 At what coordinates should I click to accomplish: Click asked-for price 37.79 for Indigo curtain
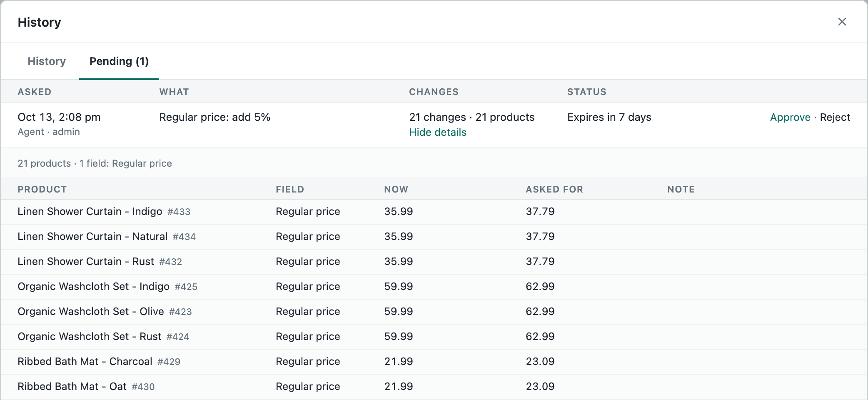[540, 212]
